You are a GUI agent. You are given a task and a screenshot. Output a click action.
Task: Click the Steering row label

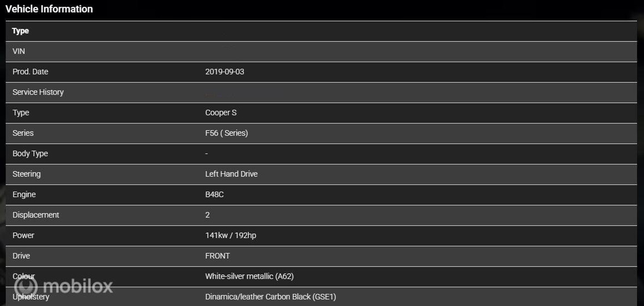27,174
